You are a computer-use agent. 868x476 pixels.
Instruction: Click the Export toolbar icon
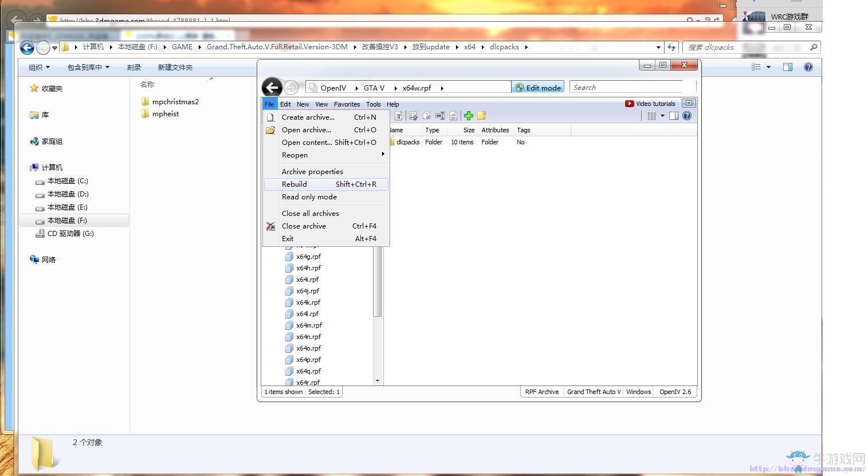[x=426, y=116]
